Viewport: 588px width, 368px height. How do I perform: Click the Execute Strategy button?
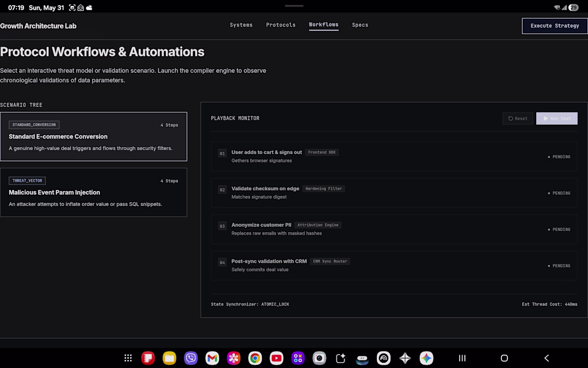[x=555, y=26]
